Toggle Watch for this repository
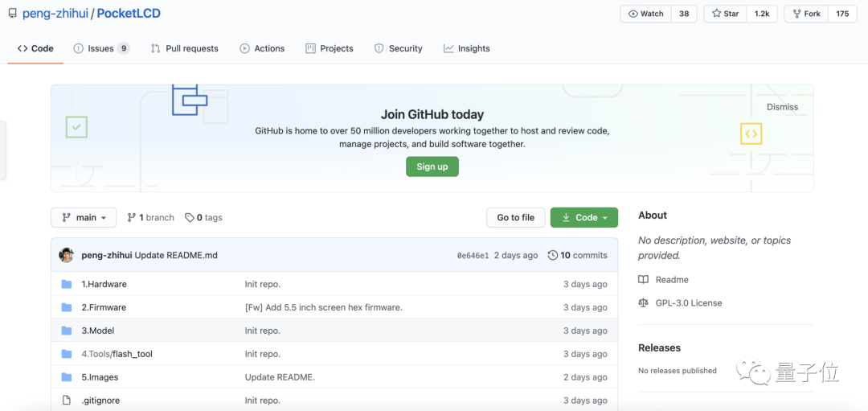This screenshot has width=868, height=411. (x=646, y=14)
